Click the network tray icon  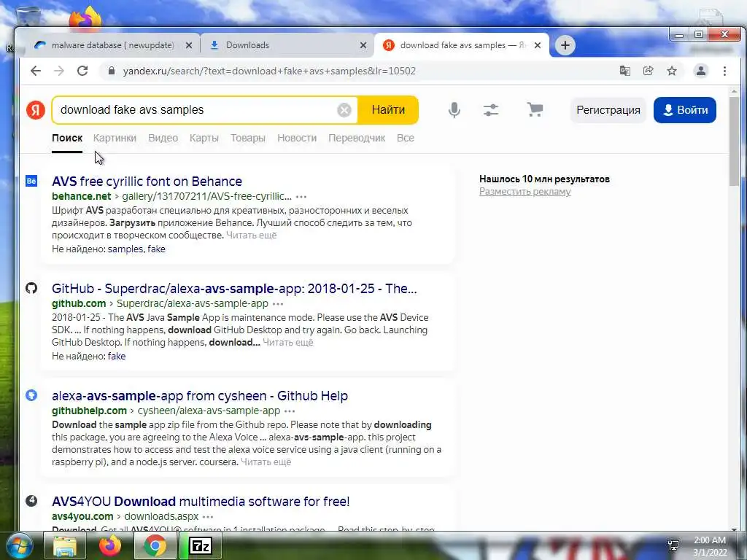[673, 545]
